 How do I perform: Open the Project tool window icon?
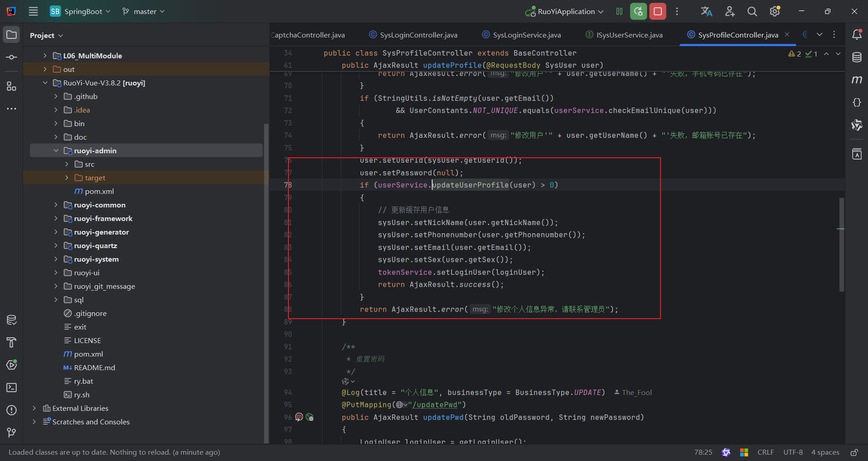pos(12,35)
